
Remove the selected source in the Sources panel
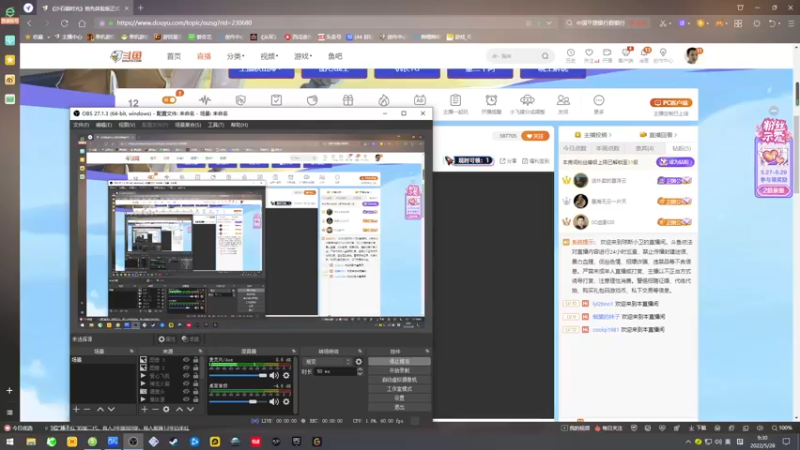point(155,409)
